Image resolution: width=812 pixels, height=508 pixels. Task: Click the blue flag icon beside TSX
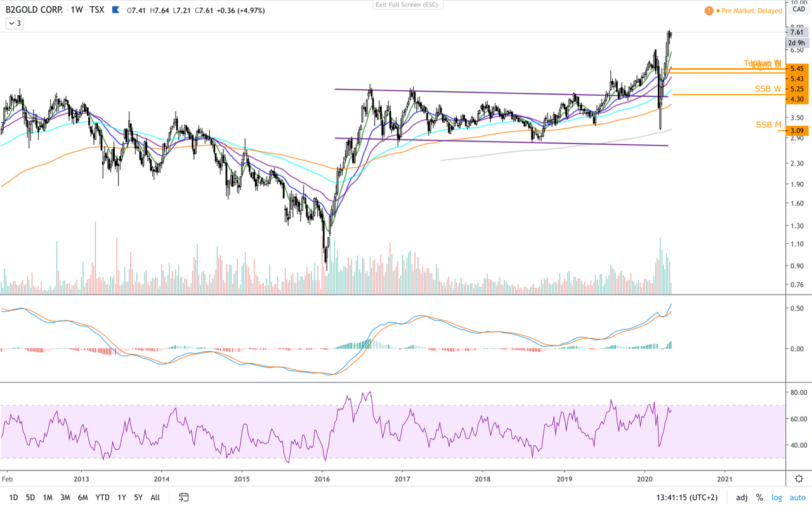click(115, 11)
